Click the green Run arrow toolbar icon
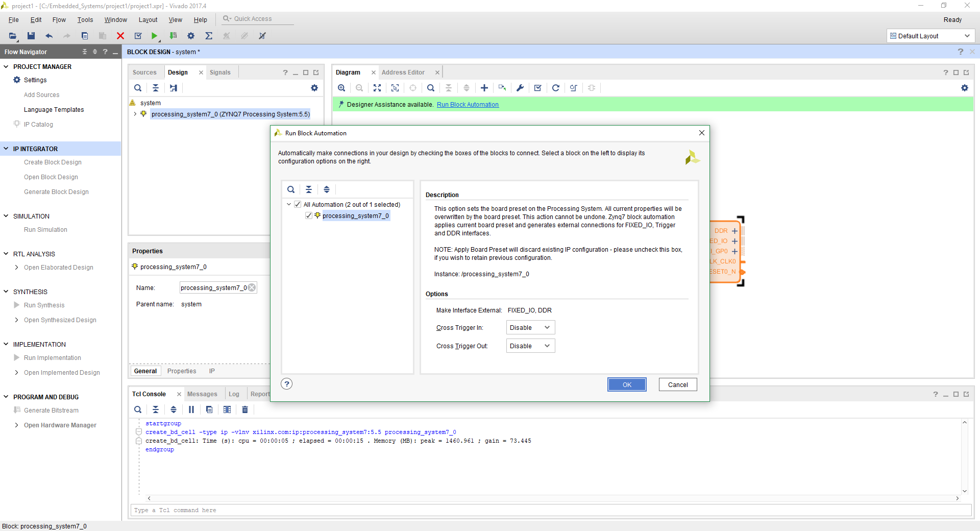This screenshot has height=531, width=980. click(x=154, y=36)
